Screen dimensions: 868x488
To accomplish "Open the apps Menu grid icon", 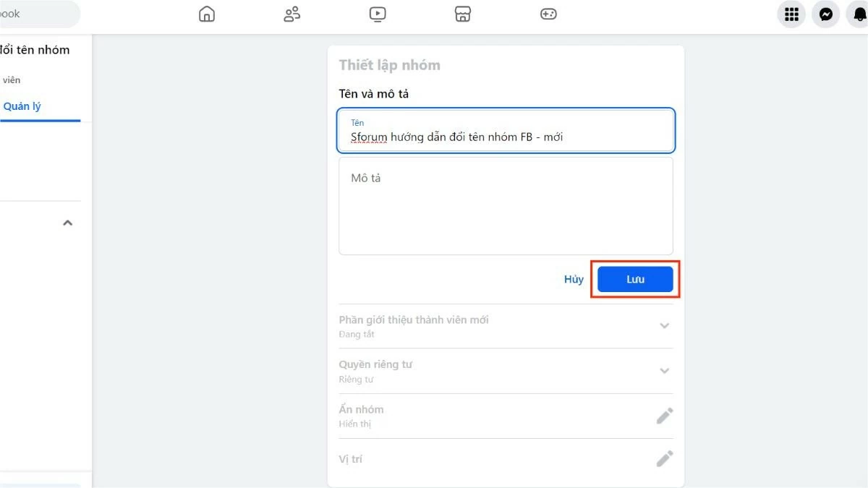I will [x=791, y=14].
